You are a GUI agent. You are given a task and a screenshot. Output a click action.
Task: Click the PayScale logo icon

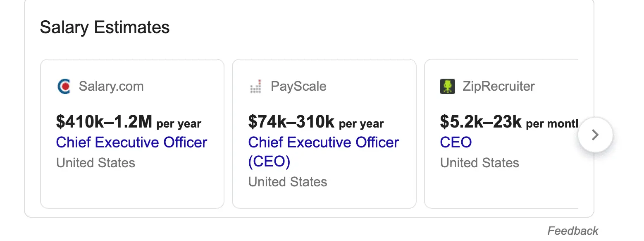pos(256,87)
